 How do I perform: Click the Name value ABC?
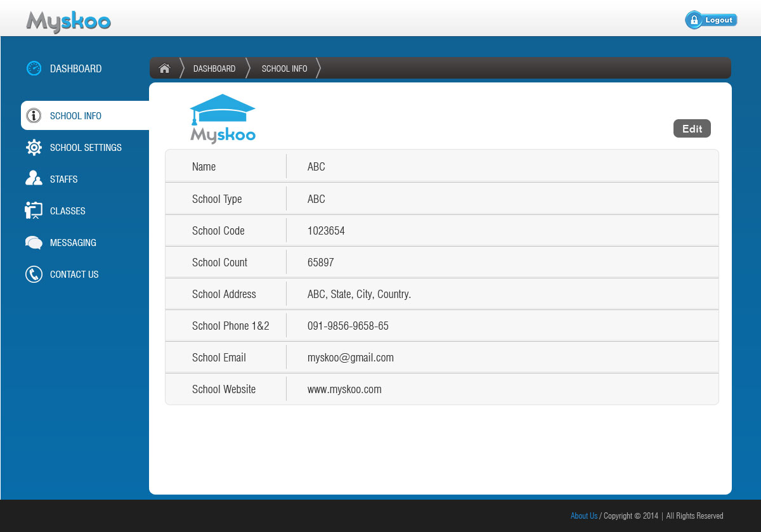[316, 167]
